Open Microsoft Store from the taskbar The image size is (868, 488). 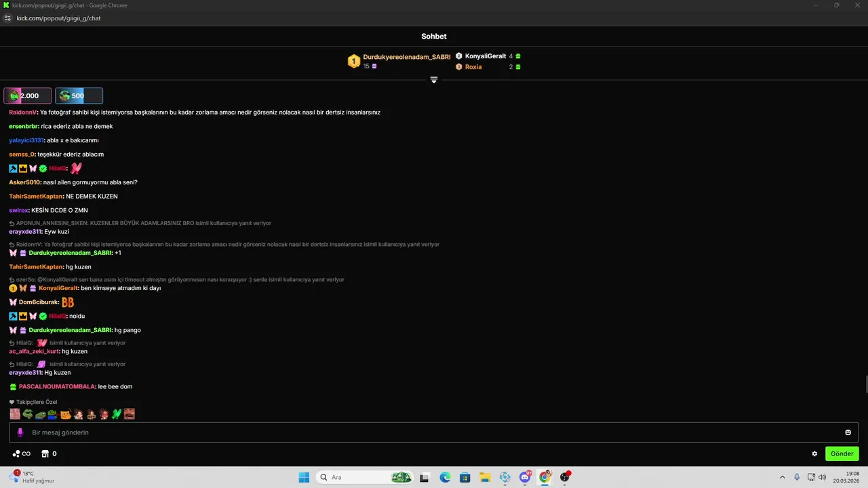(465, 477)
